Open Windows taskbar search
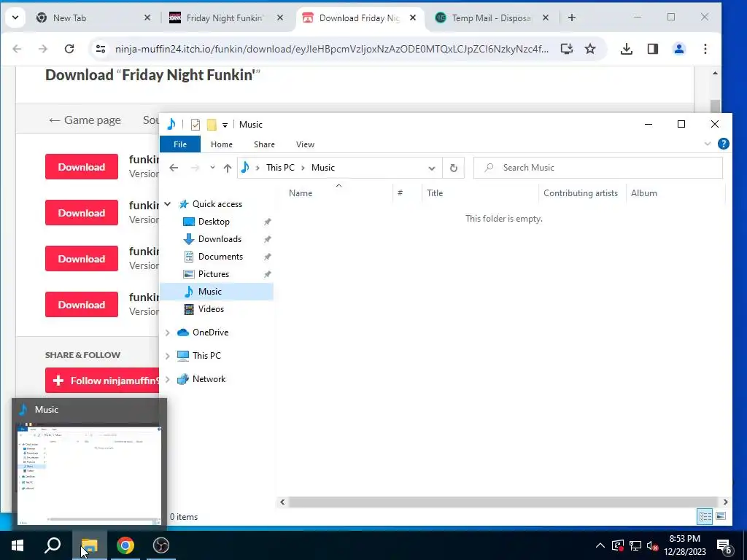Viewport: 747px width, 560px height. click(x=53, y=545)
